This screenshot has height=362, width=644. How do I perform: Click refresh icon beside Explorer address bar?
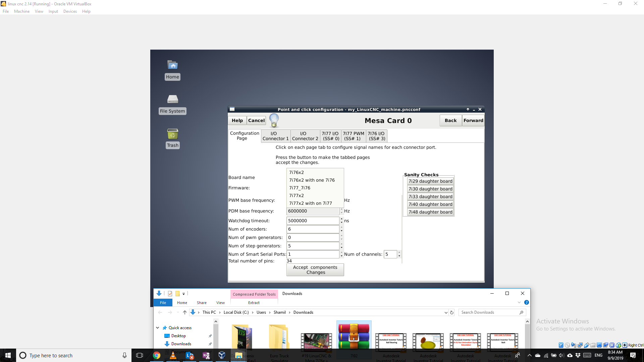point(452,312)
